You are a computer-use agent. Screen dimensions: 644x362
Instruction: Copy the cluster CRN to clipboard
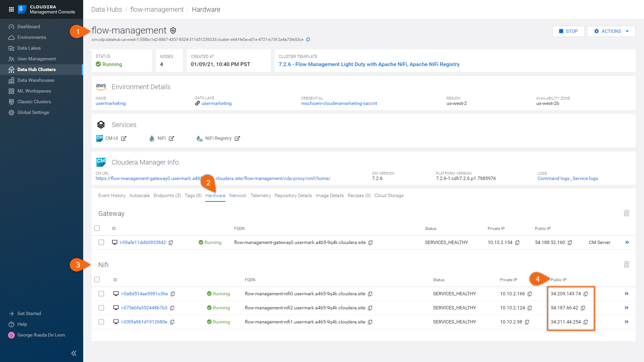pyautogui.click(x=308, y=40)
